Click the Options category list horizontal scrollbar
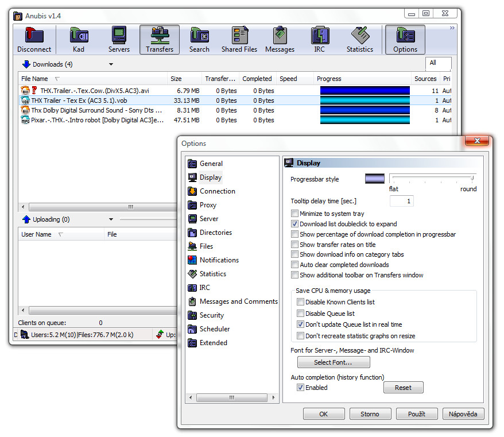 coord(232,397)
